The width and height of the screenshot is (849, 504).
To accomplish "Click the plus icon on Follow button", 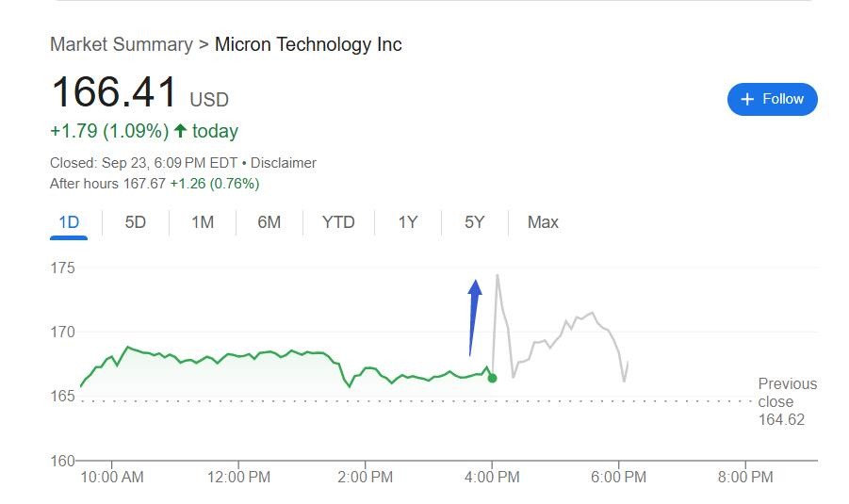I will (747, 99).
